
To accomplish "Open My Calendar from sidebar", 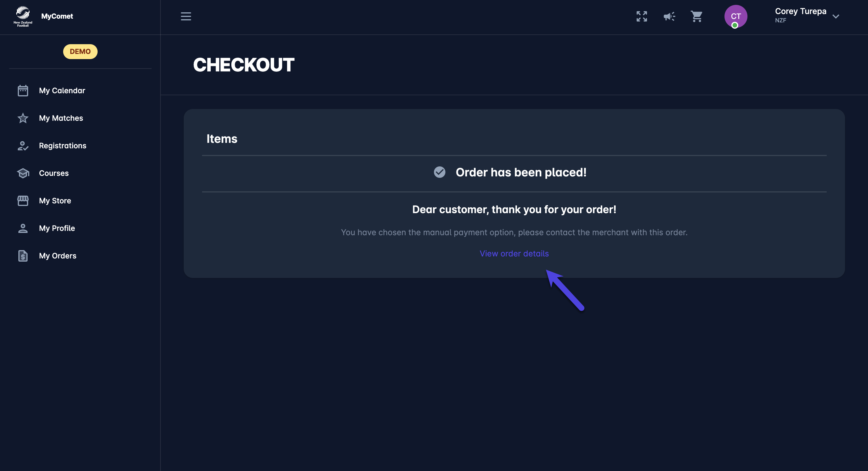I will (x=62, y=91).
